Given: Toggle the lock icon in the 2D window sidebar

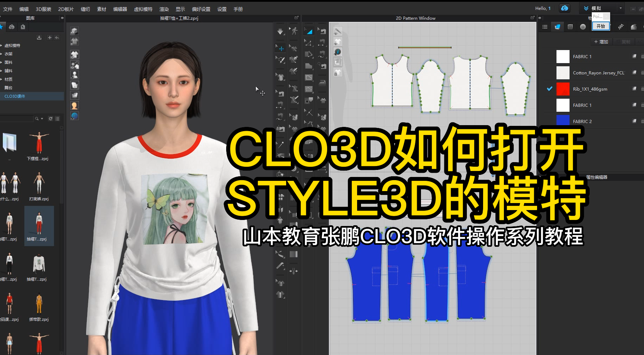Looking at the screenshot, I should pyautogui.click(x=338, y=72).
